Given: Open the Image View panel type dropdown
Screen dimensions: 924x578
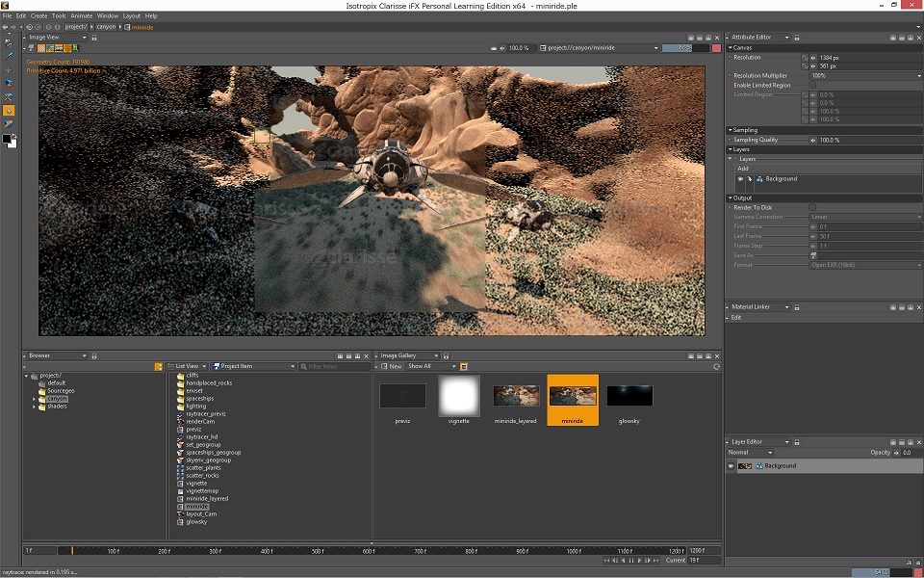Looking at the screenshot, I should (x=57, y=38).
